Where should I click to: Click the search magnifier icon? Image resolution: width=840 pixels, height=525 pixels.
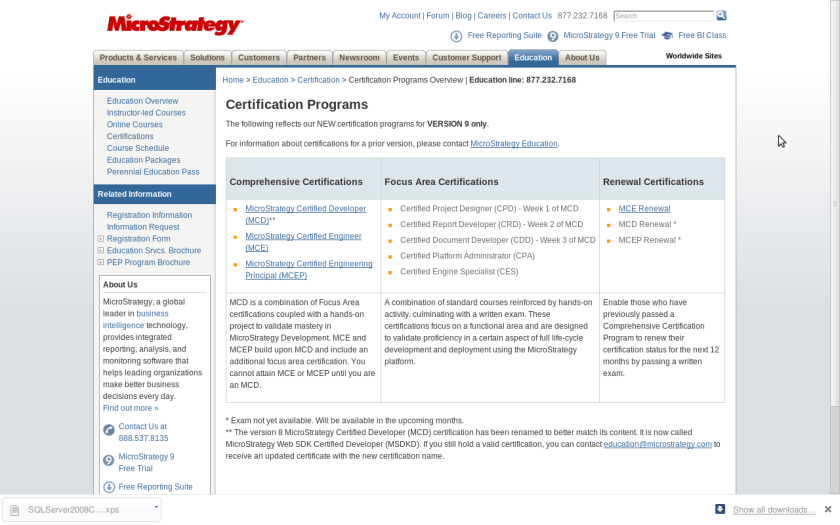pyautogui.click(x=722, y=16)
